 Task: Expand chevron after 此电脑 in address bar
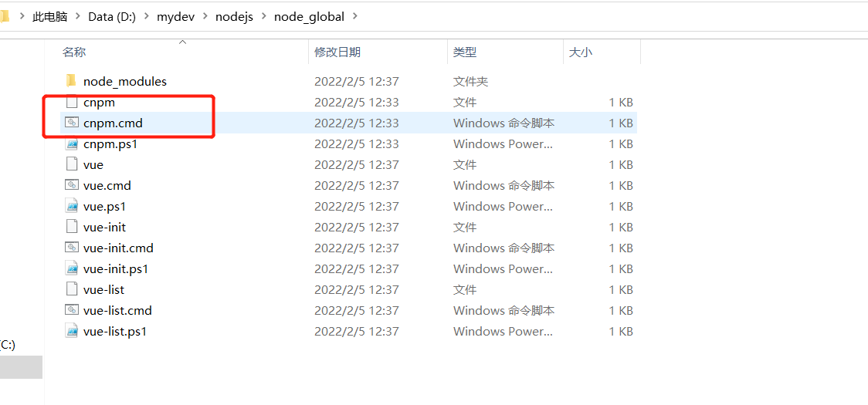(77, 17)
